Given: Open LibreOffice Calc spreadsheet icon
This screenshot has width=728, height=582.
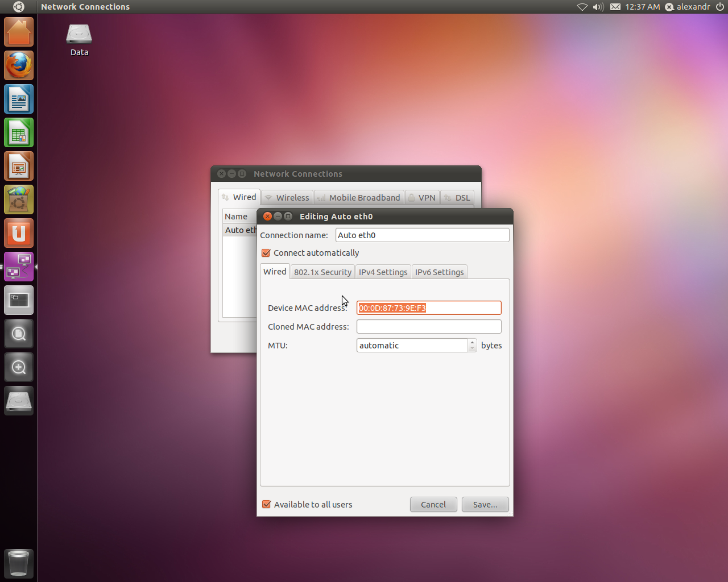Looking at the screenshot, I should pyautogui.click(x=19, y=133).
